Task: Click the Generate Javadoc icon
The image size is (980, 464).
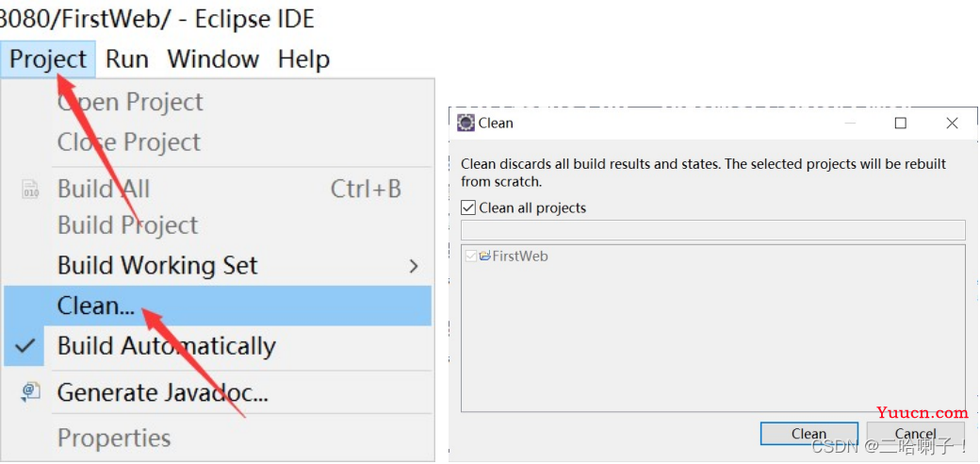Action: [x=30, y=392]
